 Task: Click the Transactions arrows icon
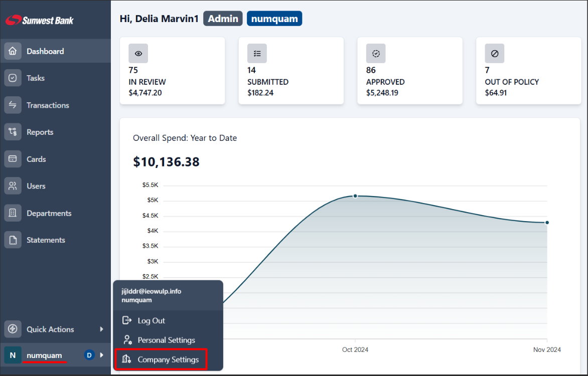(13, 105)
